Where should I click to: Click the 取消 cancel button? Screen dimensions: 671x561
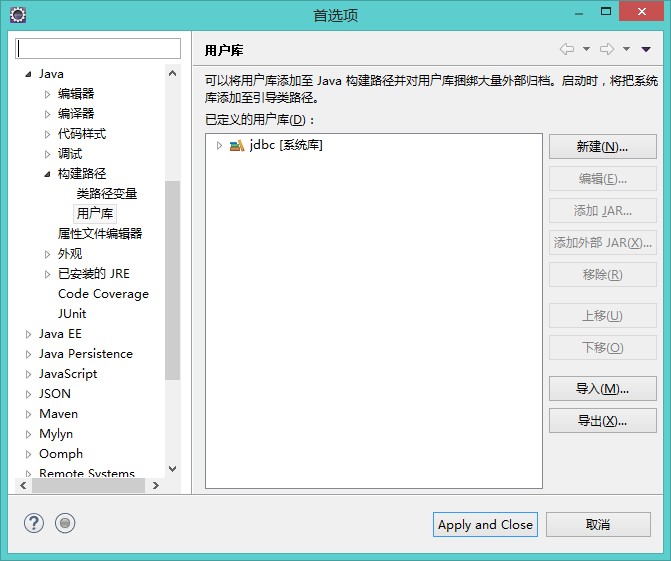pos(598,524)
